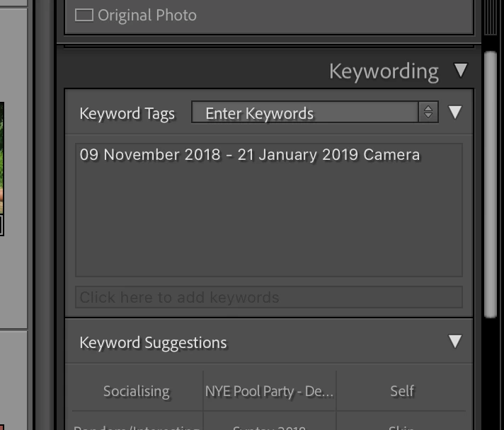
Task: Click the Keyword Tags label
Action: click(x=127, y=114)
